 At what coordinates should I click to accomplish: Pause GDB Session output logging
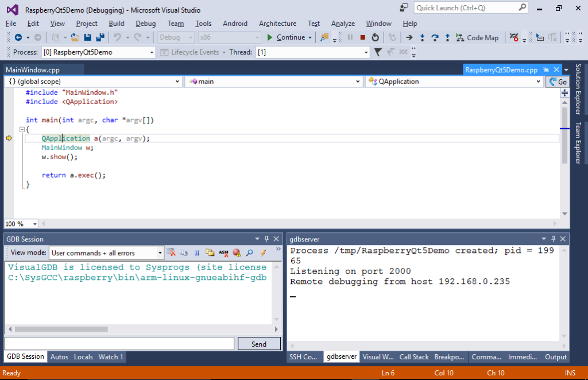click(197, 252)
